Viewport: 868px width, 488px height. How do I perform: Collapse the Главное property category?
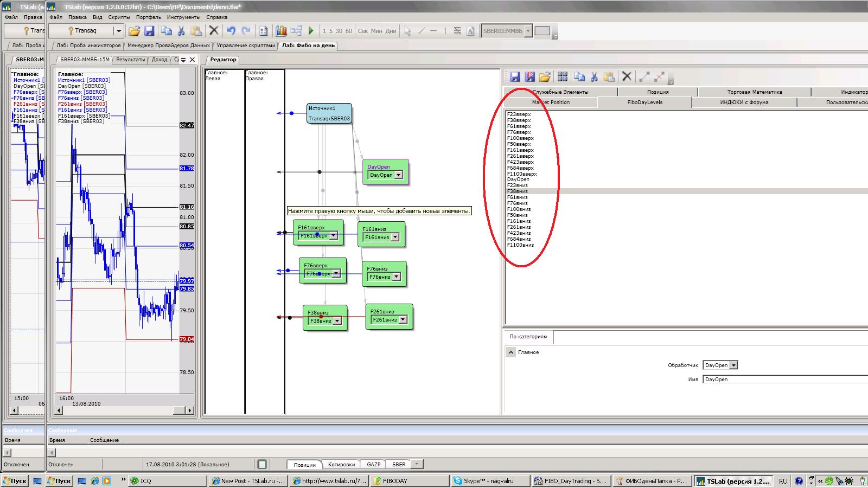510,352
